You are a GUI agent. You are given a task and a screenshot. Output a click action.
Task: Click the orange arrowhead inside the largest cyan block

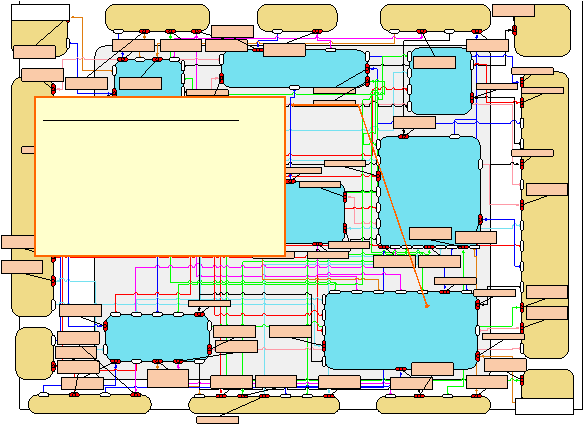coord(427,306)
